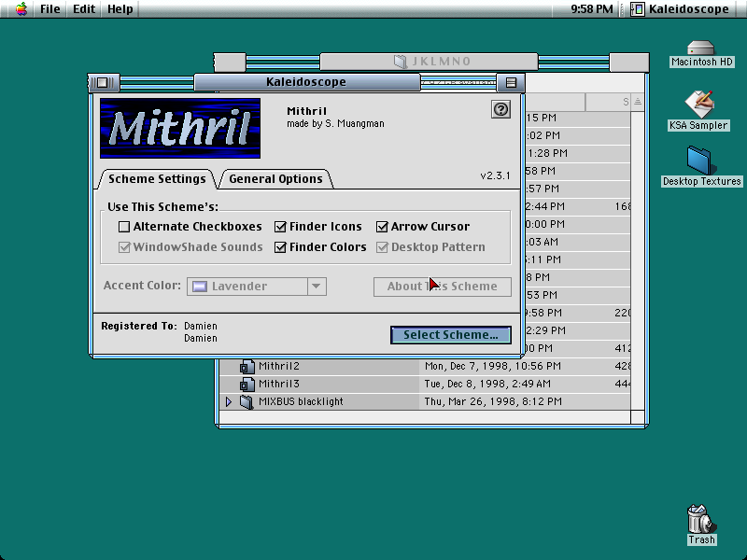Click the JKLMNO window vertical scrollbar

[x=638, y=260]
